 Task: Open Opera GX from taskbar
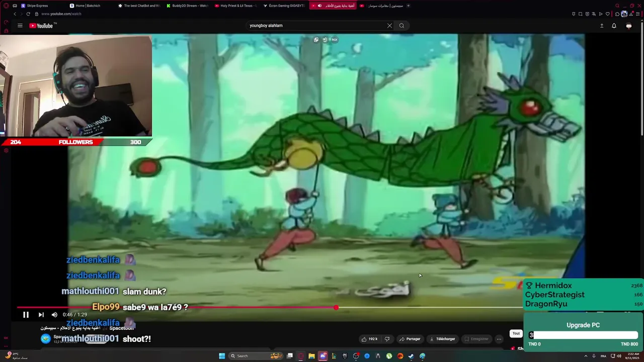pyautogui.click(x=301, y=356)
